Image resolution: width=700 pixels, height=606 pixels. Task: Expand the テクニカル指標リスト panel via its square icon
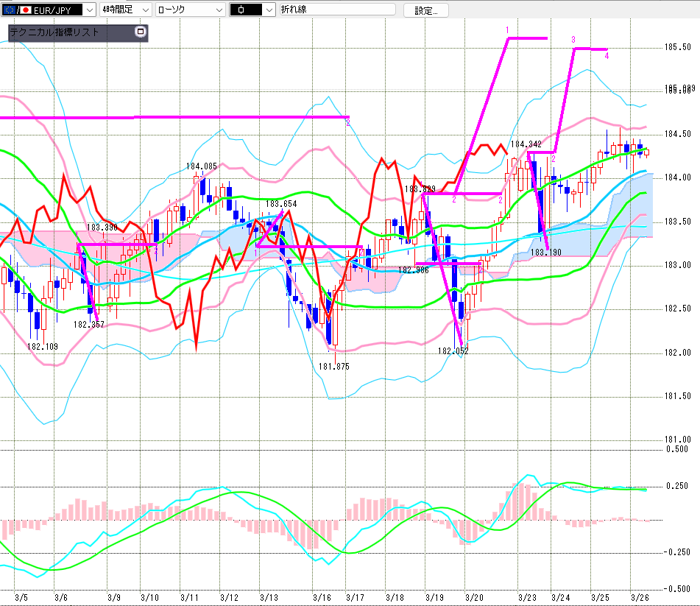[x=141, y=32]
